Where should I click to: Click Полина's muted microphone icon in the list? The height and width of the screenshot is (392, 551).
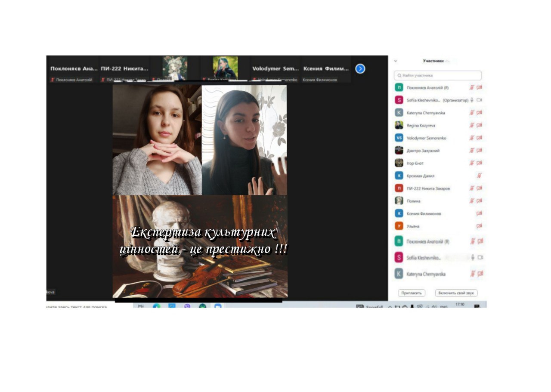point(472,201)
